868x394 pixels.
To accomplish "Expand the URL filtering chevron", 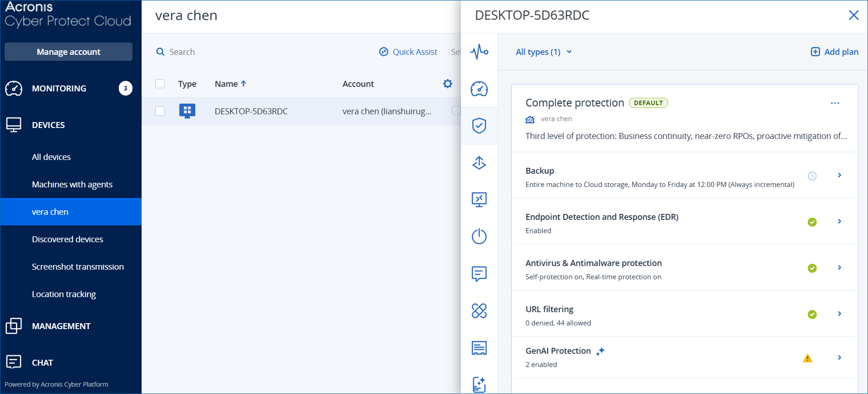I will [x=840, y=314].
